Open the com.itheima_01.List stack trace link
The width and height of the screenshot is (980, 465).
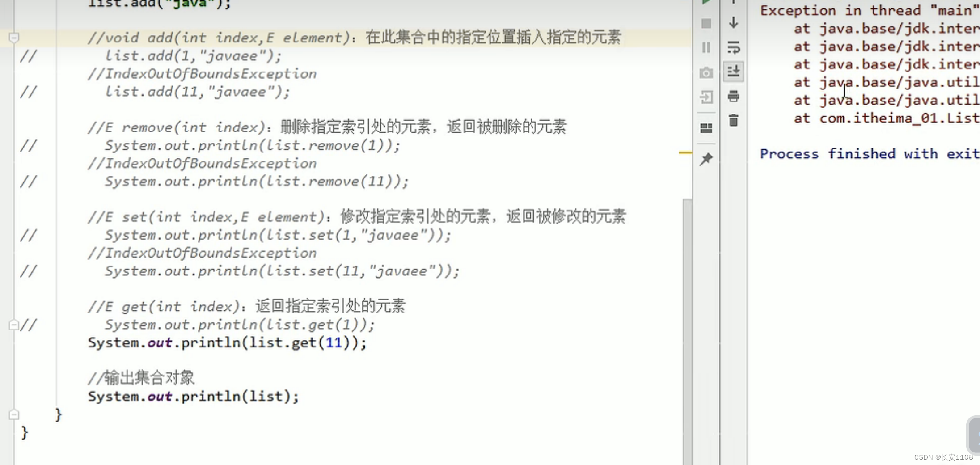pyautogui.click(x=899, y=118)
